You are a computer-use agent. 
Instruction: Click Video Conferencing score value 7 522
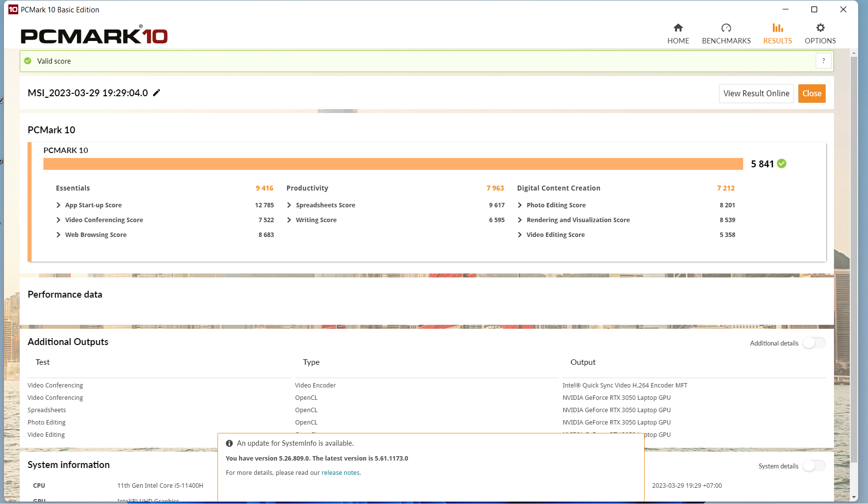pos(266,220)
